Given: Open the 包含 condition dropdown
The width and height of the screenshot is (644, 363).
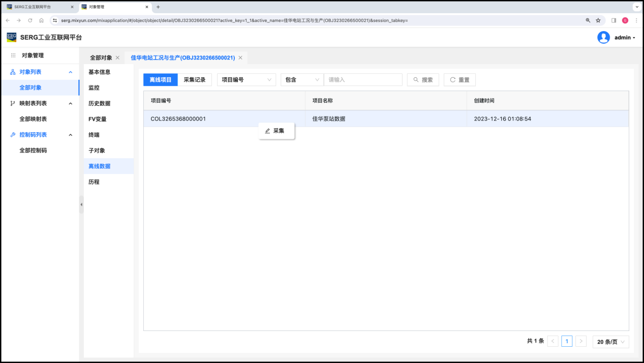Looking at the screenshot, I should (x=302, y=80).
